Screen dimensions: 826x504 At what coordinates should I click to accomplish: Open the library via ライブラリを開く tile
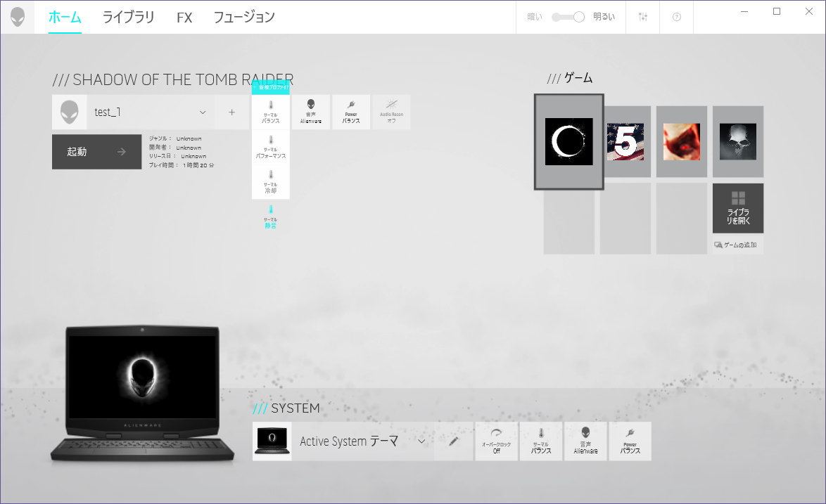tap(738, 208)
